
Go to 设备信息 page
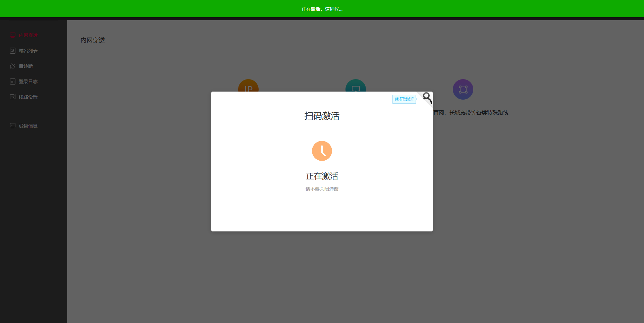(28, 126)
